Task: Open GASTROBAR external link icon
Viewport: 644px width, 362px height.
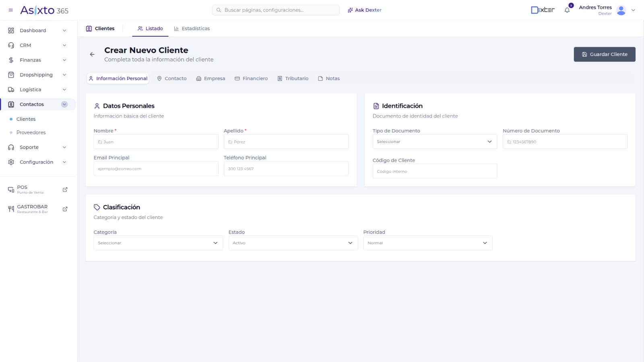Action: coord(65,209)
